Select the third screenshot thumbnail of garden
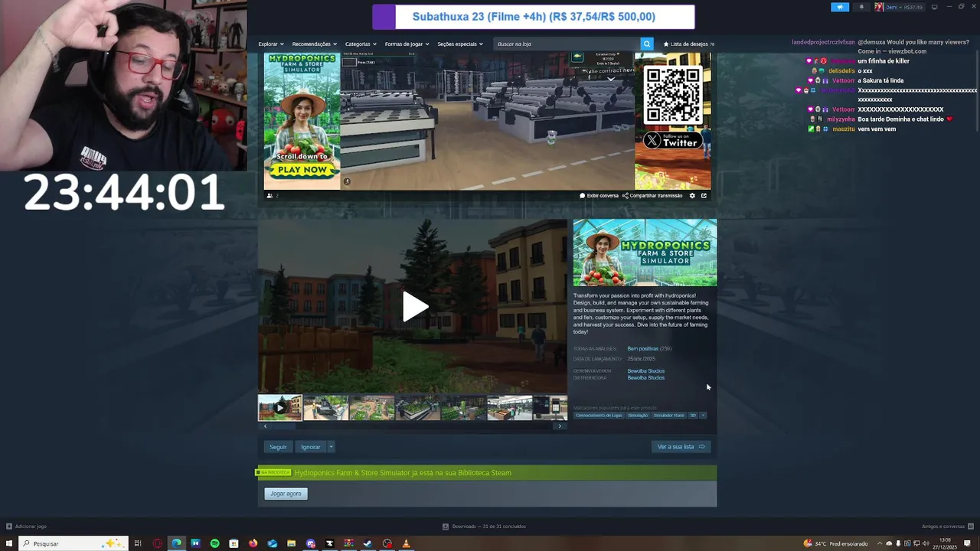 tap(372, 408)
